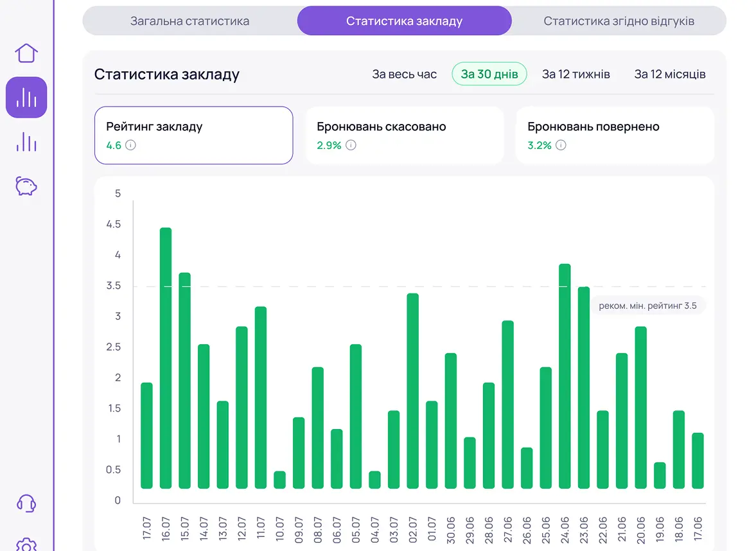
Task: Click the 17.07 date label on the axis
Action: click(146, 529)
